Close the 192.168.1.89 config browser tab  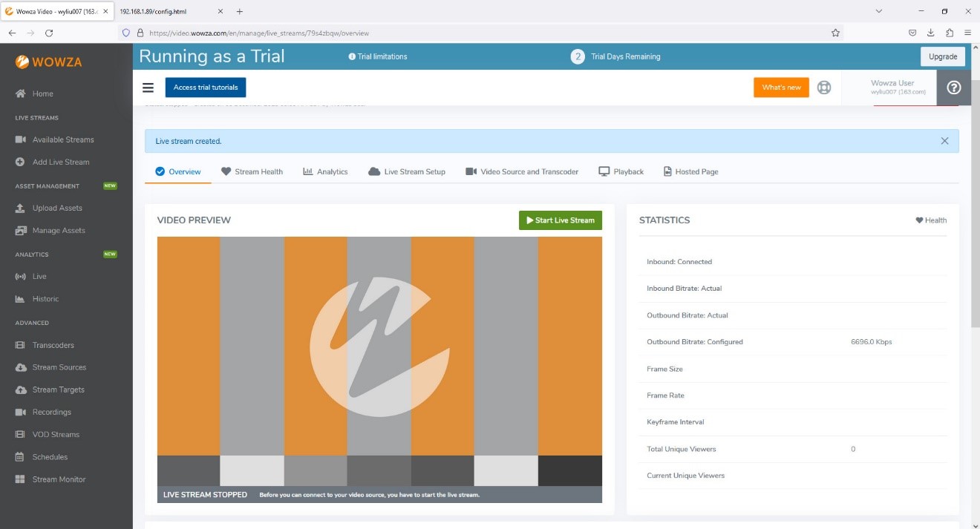click(220, 11)
